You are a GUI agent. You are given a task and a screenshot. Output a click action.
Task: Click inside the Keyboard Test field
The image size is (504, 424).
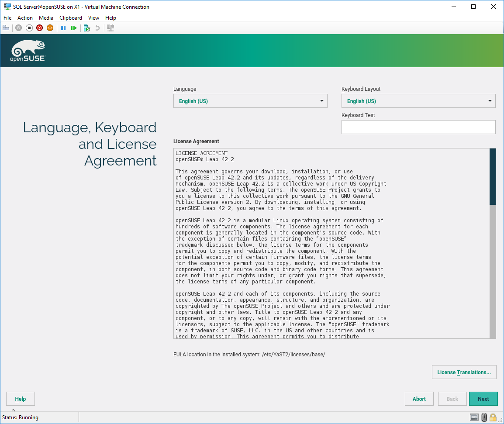coord(418,127)
